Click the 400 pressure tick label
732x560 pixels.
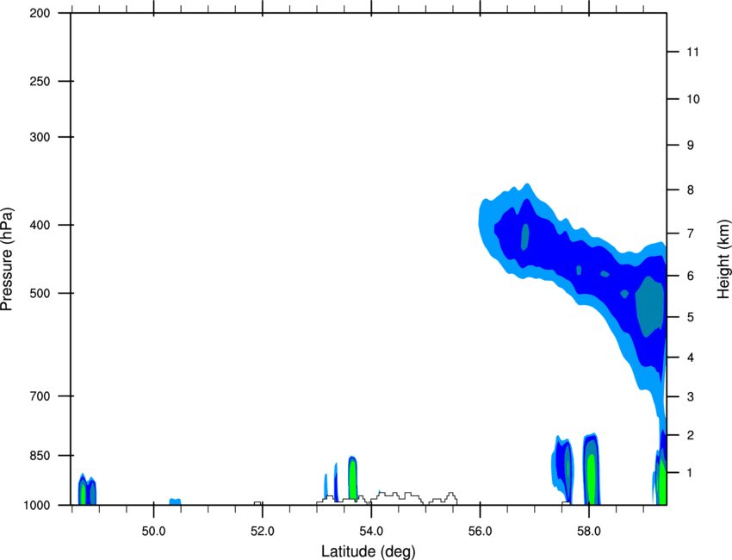[x=40, y=225]
